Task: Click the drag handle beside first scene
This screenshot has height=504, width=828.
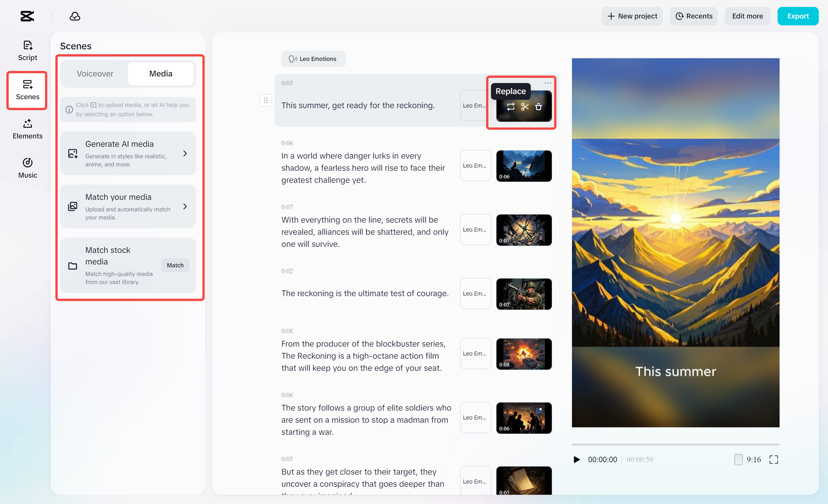Action: [x=266, y=100]
